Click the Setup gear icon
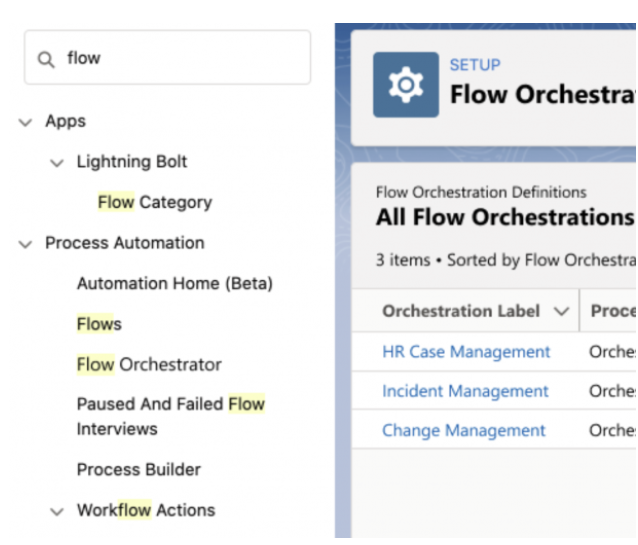This screenshot has width=638, height=545. pyautogui.click(x=405, y=85)
